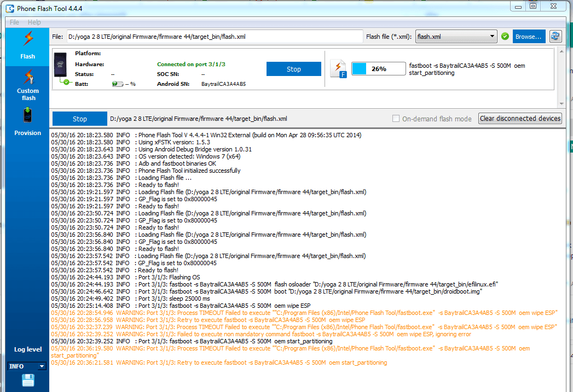Open the File menu
Viewport: 573px width, 392px height.
[x=14, y=22]
